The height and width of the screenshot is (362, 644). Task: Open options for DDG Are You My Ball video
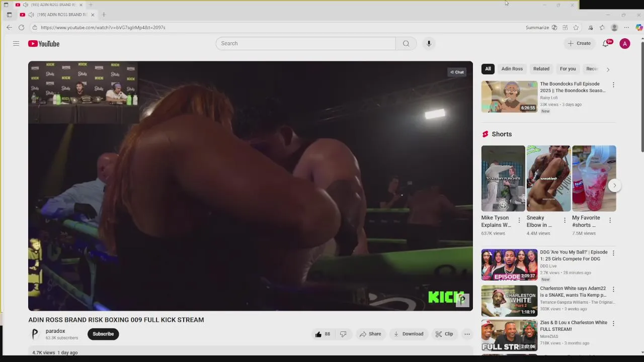point(613,253)
